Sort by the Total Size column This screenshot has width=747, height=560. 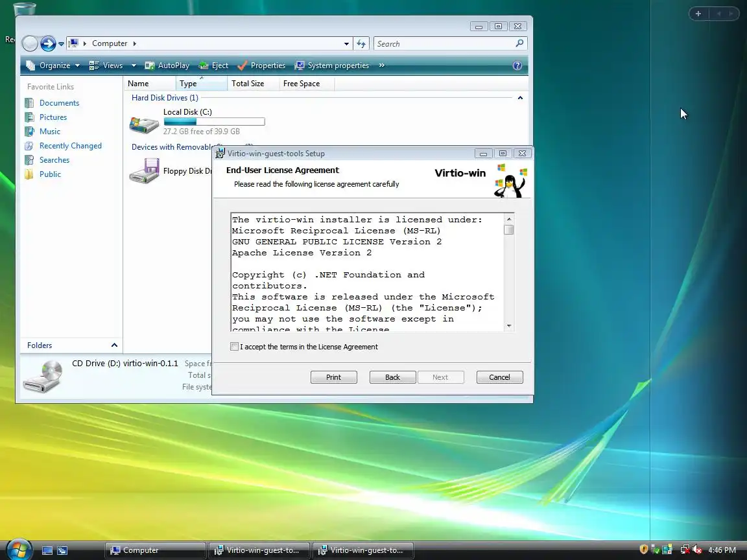pyautogui.click(x=253, y=84)
